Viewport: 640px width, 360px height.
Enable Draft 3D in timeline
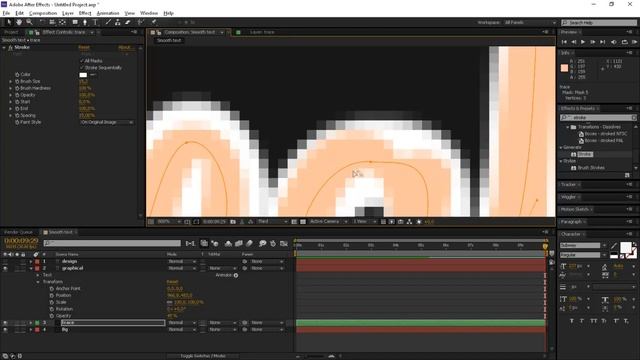pos(215,243)
